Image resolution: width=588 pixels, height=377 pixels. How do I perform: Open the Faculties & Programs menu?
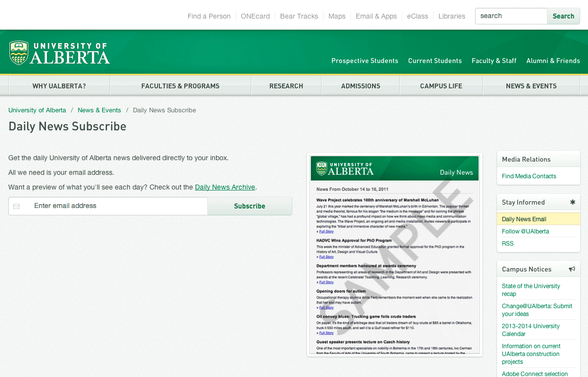(180, 86)
